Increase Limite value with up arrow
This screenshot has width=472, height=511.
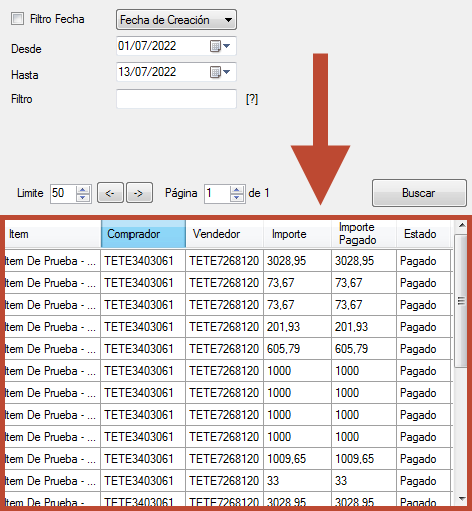[83, 189]
